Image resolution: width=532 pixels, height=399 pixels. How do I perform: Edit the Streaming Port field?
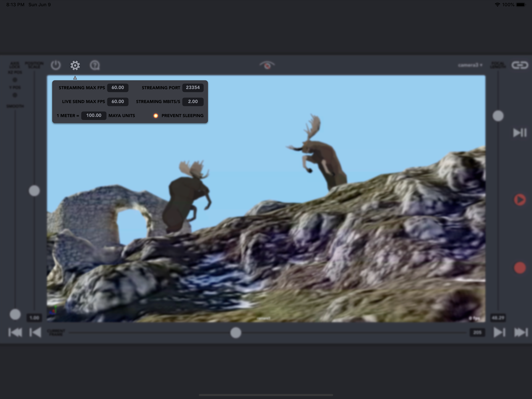pos(193,88)
